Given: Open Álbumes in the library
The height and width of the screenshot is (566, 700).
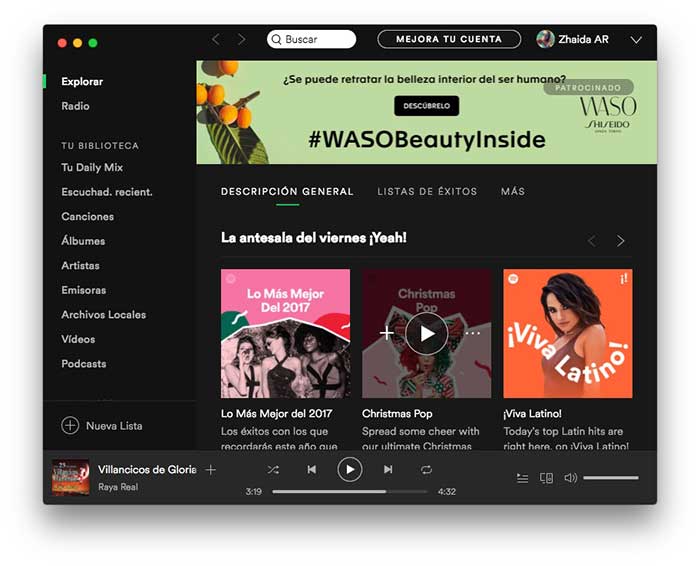Looking at the screenshot, I should (83, 241).
